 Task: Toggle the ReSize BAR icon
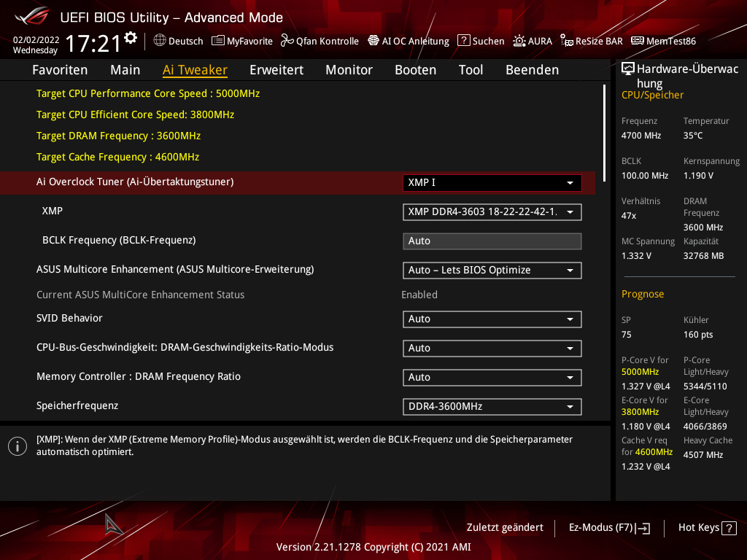(x=566, y=41)
